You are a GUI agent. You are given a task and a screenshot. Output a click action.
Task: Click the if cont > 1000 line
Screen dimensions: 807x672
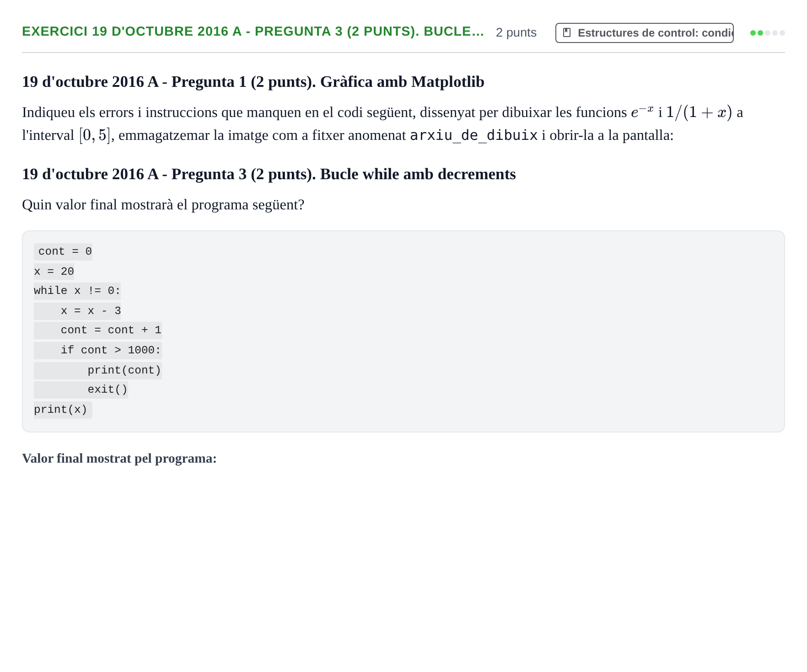98,350
